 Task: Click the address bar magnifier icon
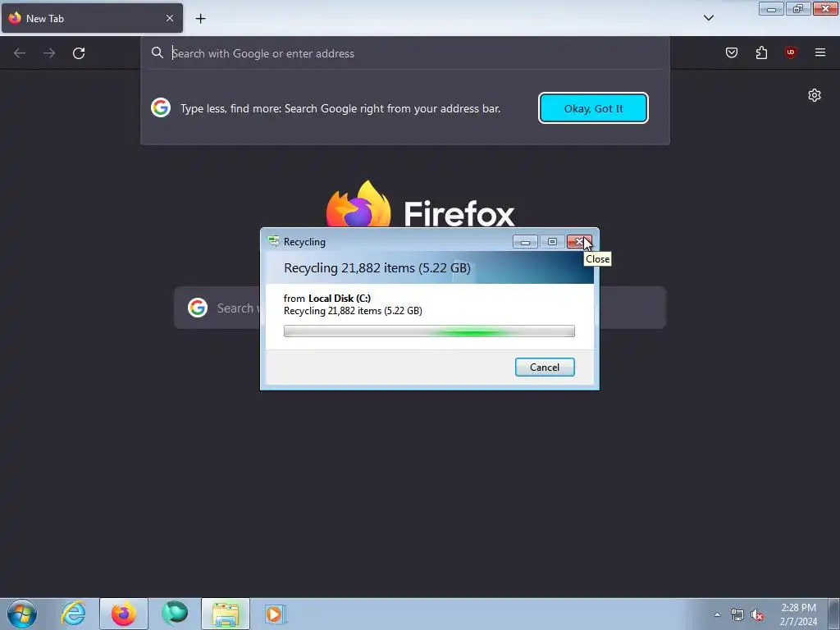(157, 52)
